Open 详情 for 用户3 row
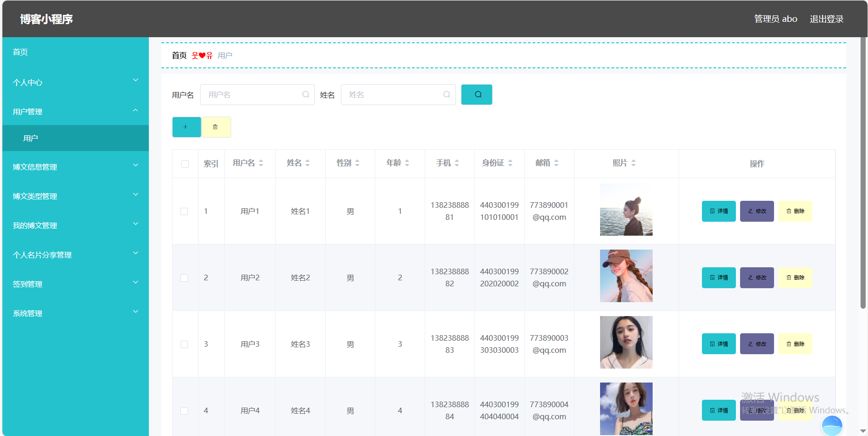 [719, 344]
